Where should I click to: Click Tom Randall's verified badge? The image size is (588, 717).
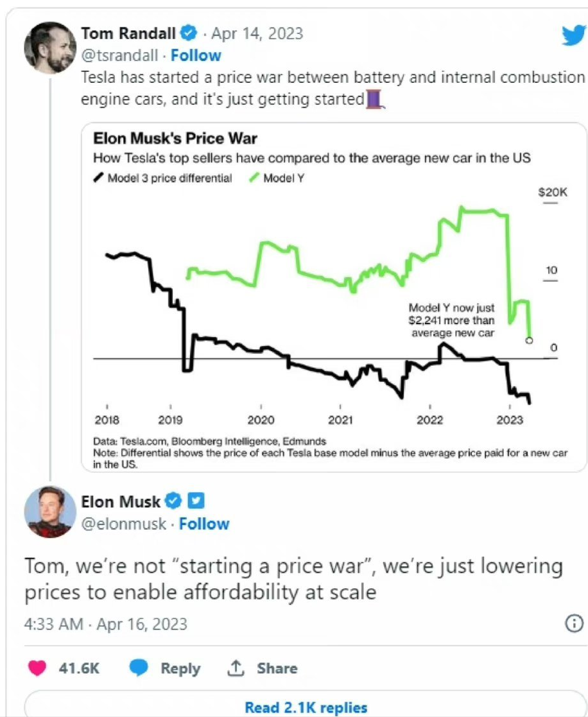pyautogui.click(x=189, y=33)
